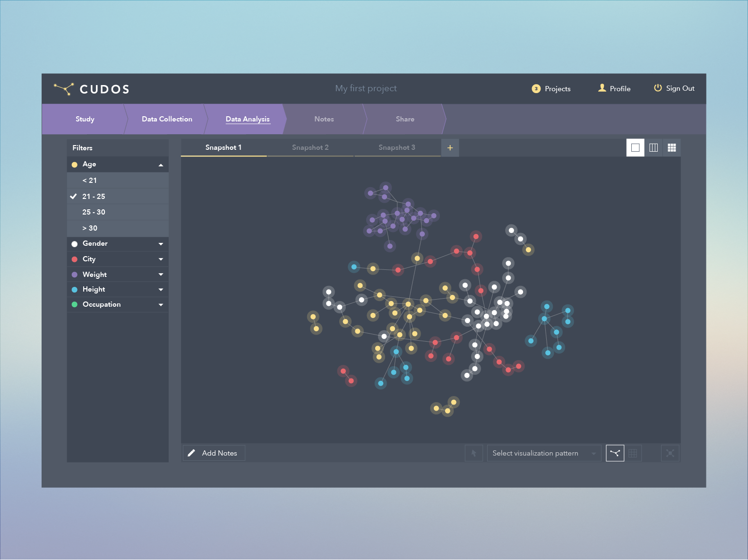Viewport: 748px width, 560px height.
Task: Open Projects via the numbered badge icon
Action: (x=536, y=89)
